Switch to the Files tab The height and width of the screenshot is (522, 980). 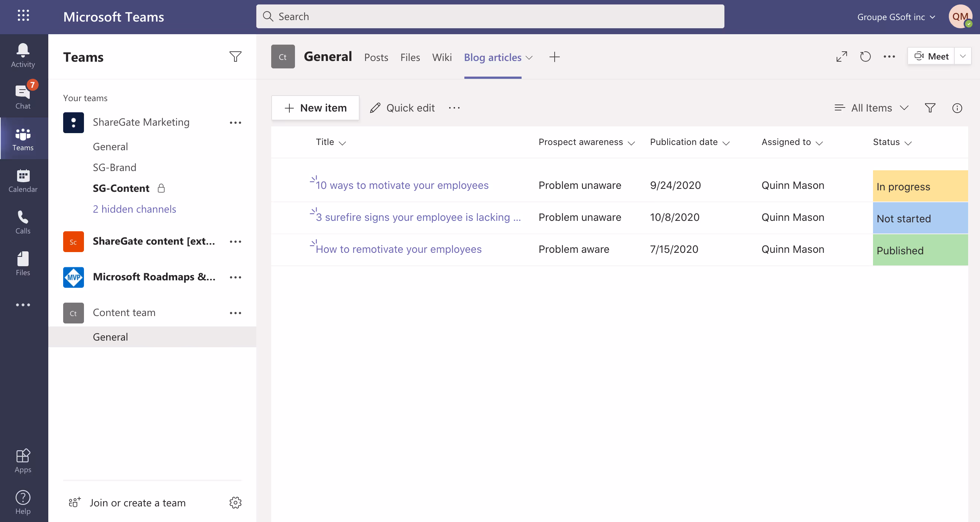(410, 58)
